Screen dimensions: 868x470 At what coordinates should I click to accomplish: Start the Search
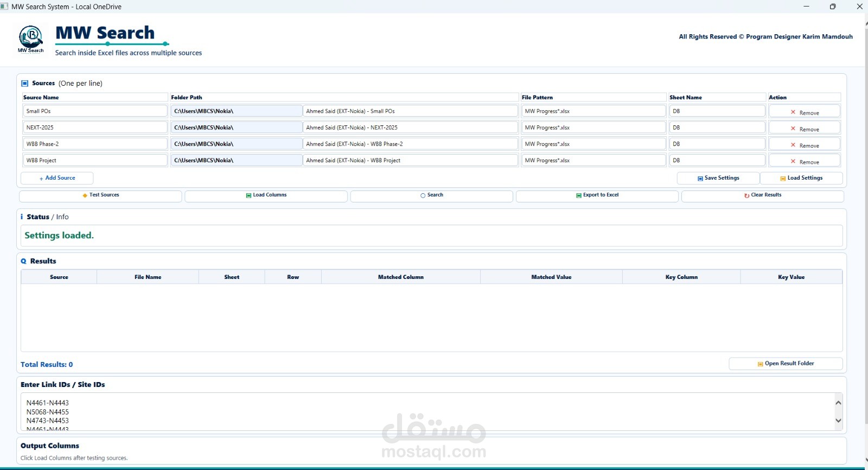tap(431, 195)
